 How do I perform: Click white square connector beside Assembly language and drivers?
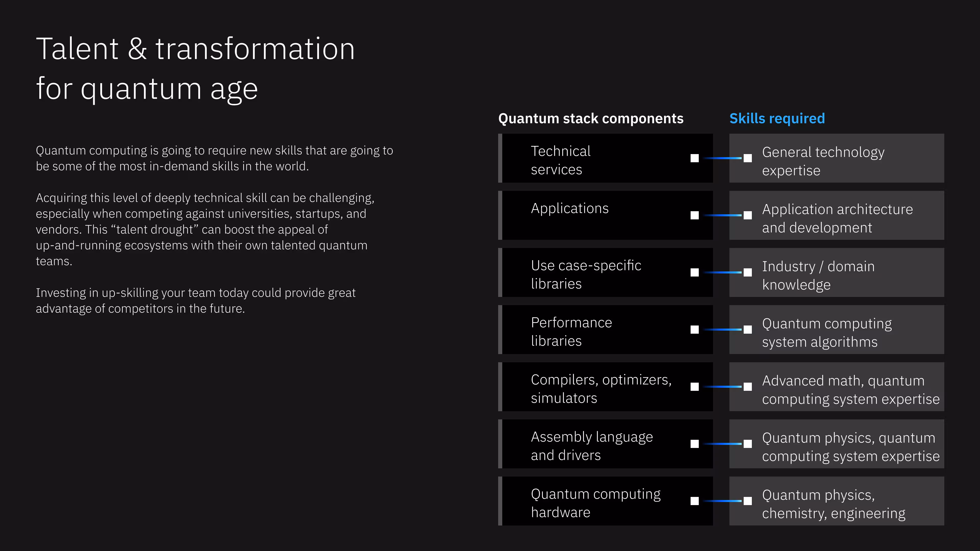pos(695,444)
